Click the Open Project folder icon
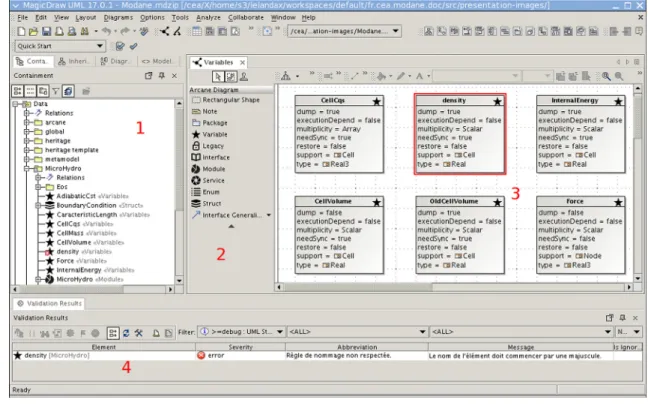Screen dimensions: 648x406 click(33, 31)
